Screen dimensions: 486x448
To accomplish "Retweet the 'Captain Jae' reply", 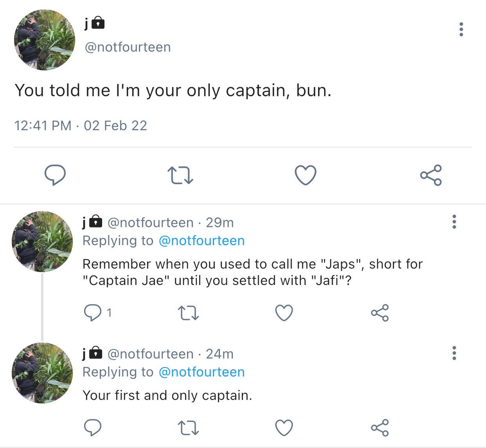I will pos(188,313).
